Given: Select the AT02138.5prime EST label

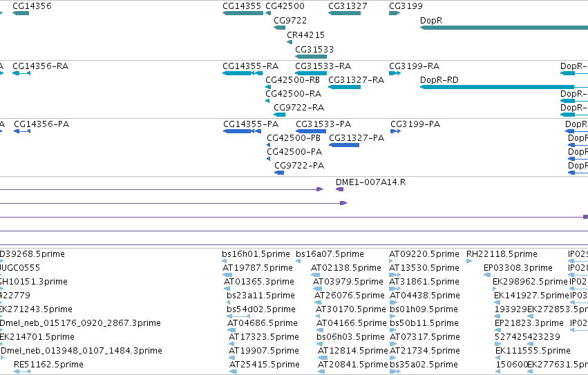Looking at the screenshot, I should tap(346, 268).
